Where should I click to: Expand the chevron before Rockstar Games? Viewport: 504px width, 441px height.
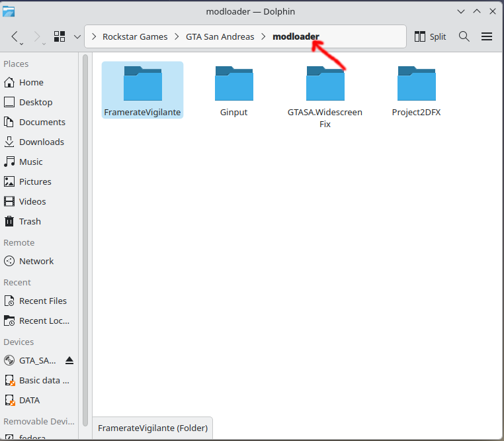point(94,36)
